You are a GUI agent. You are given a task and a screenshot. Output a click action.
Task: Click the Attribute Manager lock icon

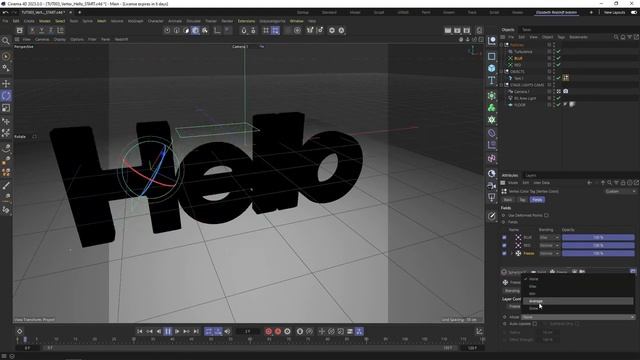pyautogui.click(x=623, y=183)
